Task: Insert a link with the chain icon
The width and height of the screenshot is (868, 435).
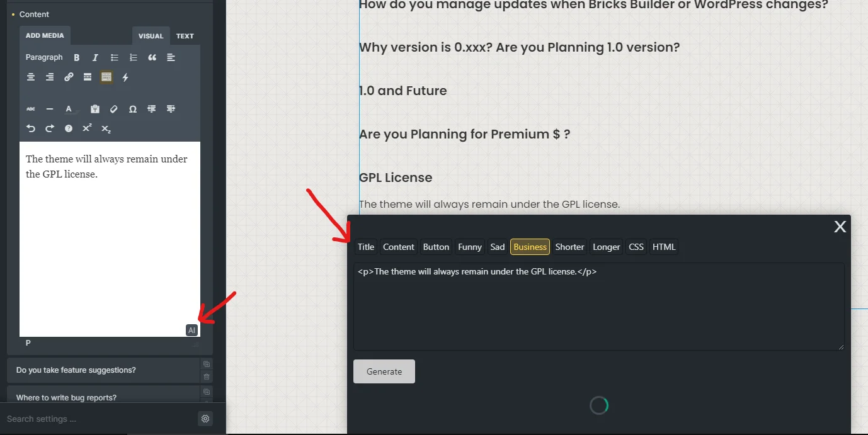Action: [x=69, y=77]
